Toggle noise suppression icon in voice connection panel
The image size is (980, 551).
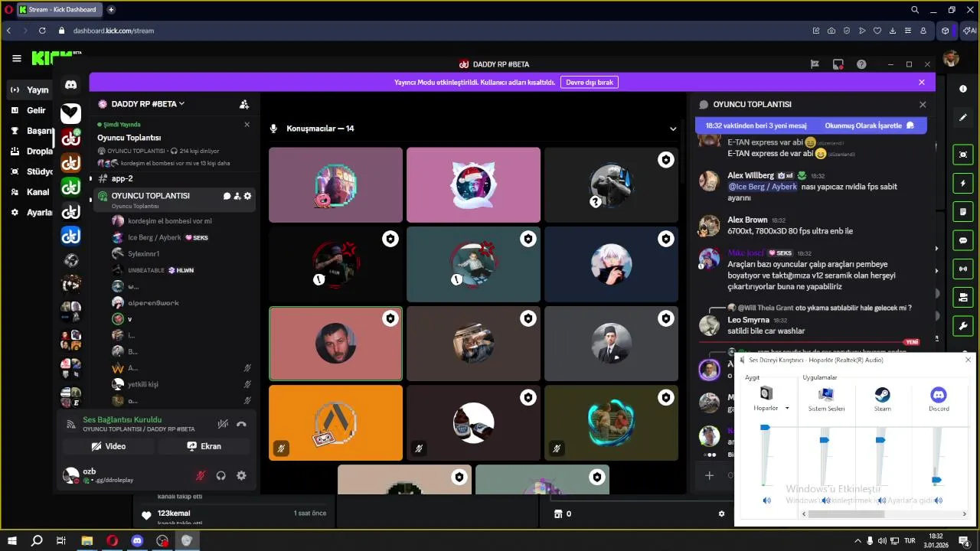tap(223, 424)
